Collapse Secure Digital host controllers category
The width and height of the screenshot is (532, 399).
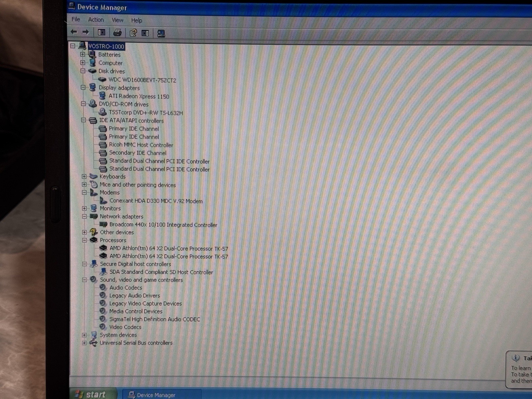click(84, 264)
